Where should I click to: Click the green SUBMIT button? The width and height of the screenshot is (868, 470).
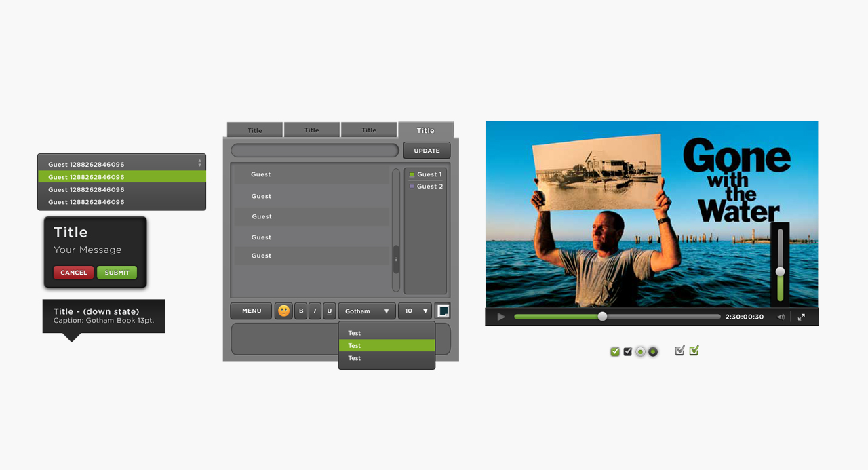[x=117, y=273]
